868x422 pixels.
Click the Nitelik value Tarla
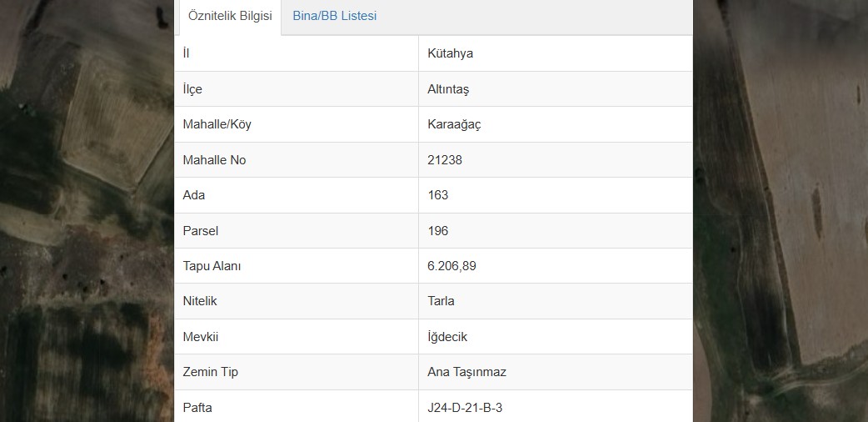point(441,301)
